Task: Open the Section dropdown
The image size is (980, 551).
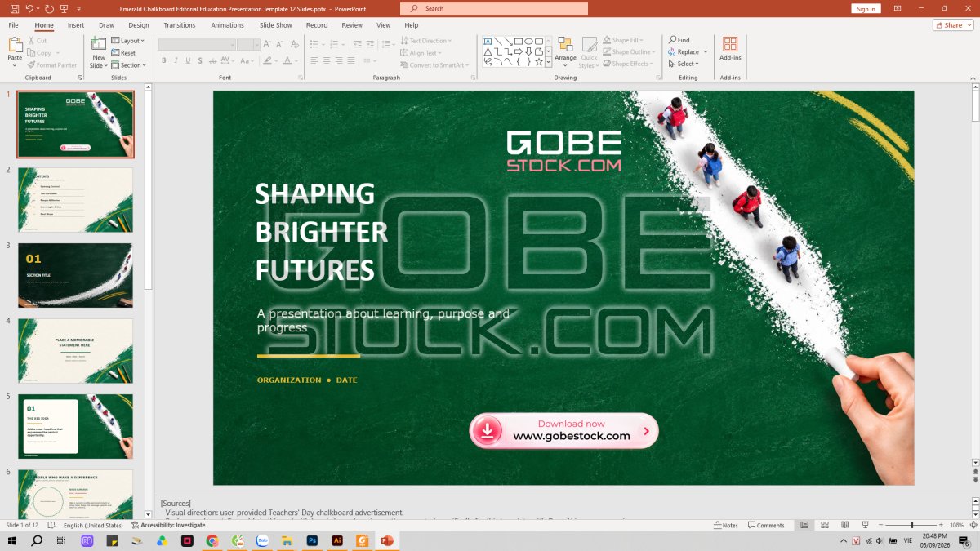Action: point(128,64)
